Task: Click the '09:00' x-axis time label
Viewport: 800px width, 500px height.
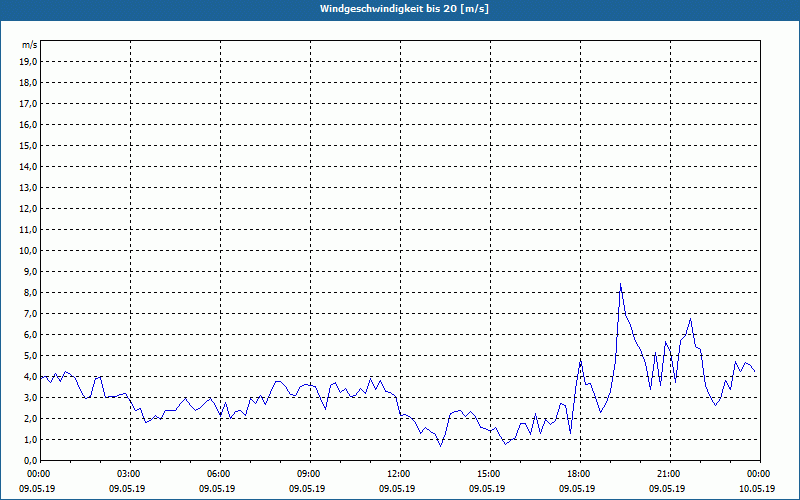Action: pyautogui.click(x=310, y=474)
